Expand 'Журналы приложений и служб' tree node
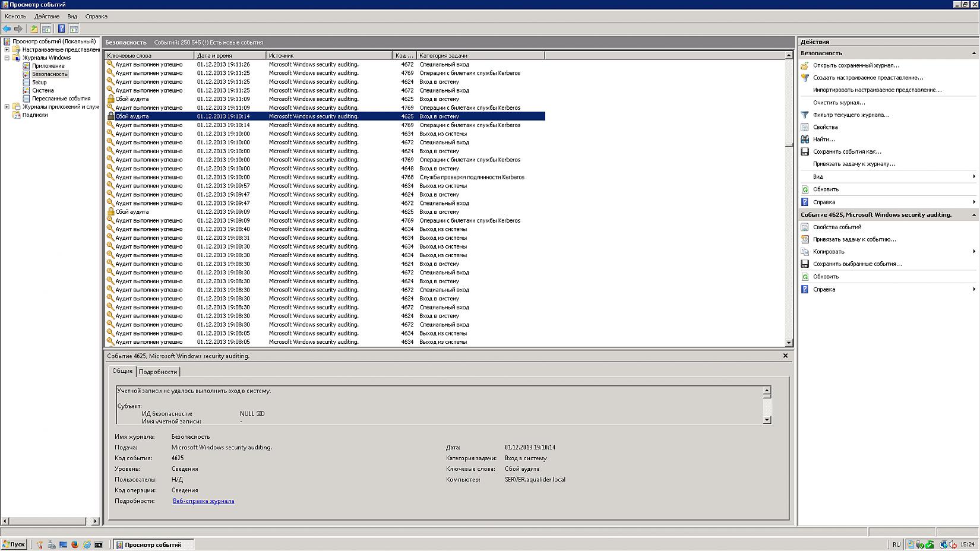This screenshot has width=980, height=551. tap(7, 107)
